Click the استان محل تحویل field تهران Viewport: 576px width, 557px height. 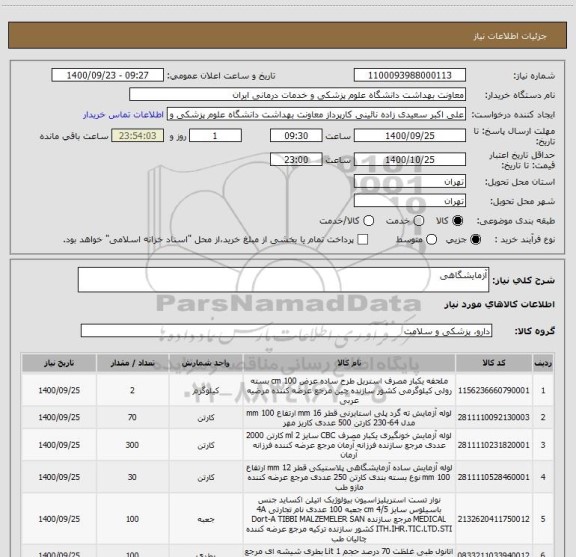[x=410, y=182]
